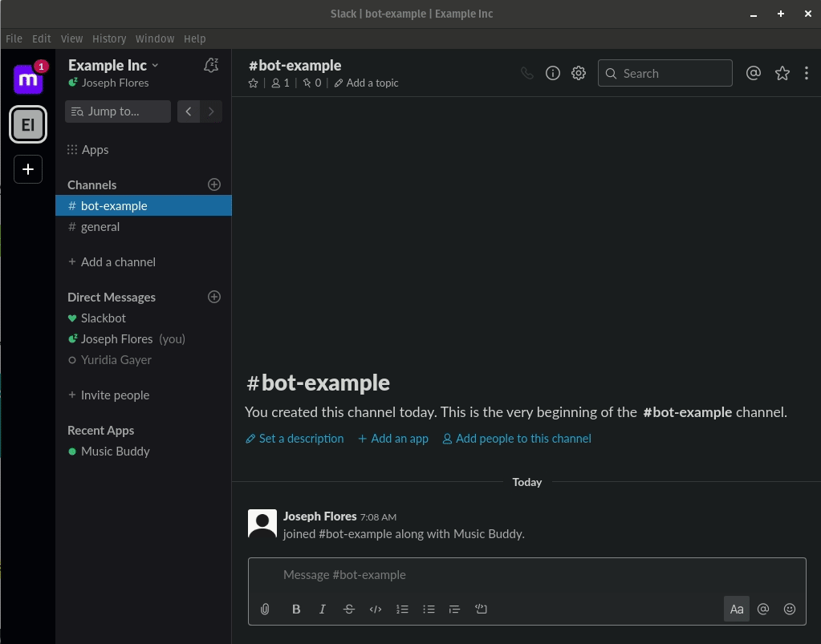Go back in history with left chevron
The height and width of the screenshot is (644, 821).
coord(189,111)
